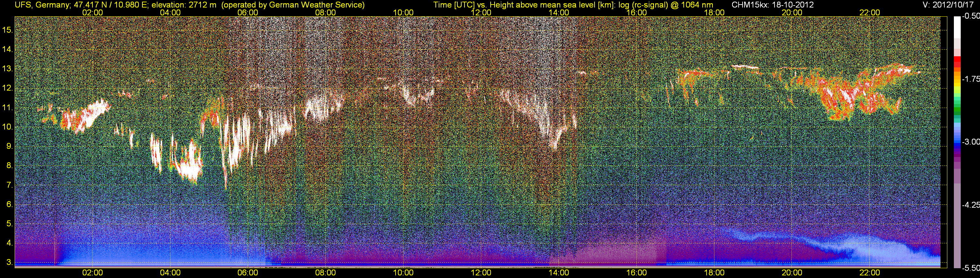
Task: Click the '9.' height axis label
Action: coord(9,146)
